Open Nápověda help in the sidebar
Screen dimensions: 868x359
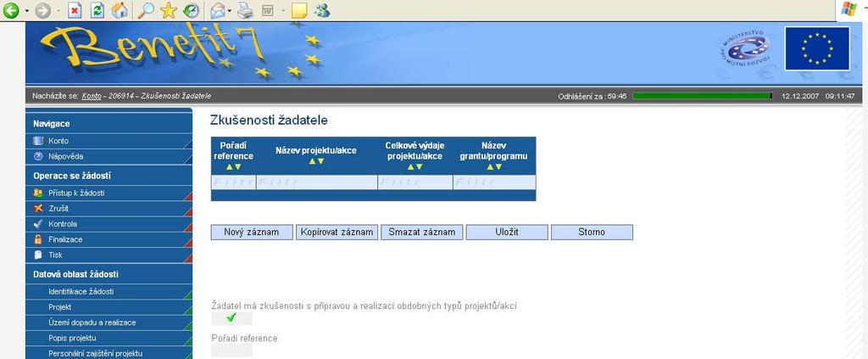(108, 157)
